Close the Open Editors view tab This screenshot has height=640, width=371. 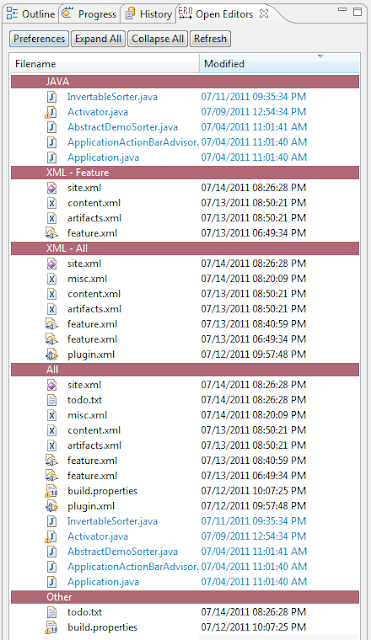[264, 13]
